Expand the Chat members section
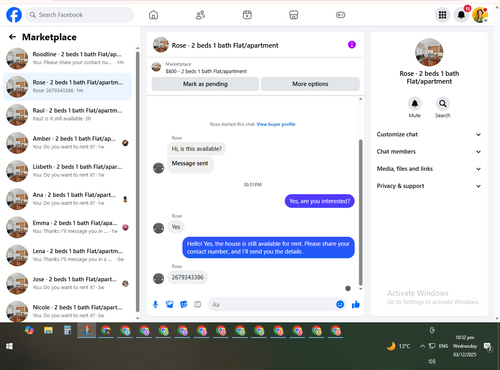The width and height of the screenshot is (500, 370). 429,152
